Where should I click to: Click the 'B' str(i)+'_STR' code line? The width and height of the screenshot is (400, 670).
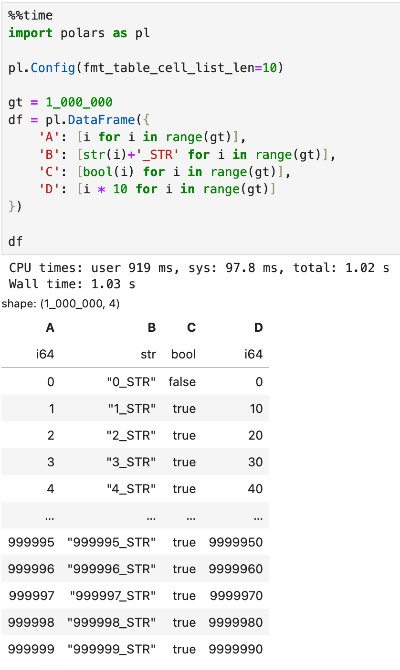coord(187,154)
